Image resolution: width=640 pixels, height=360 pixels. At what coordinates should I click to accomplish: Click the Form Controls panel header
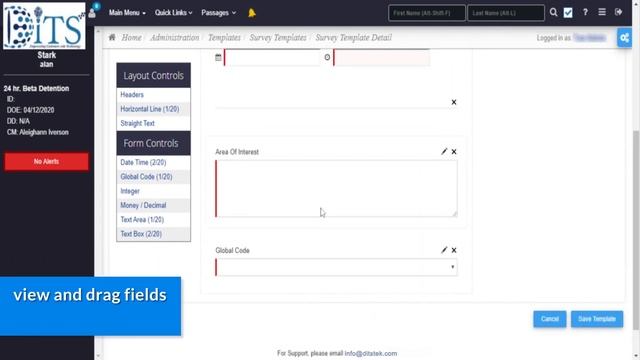click(x=153, y=143)
